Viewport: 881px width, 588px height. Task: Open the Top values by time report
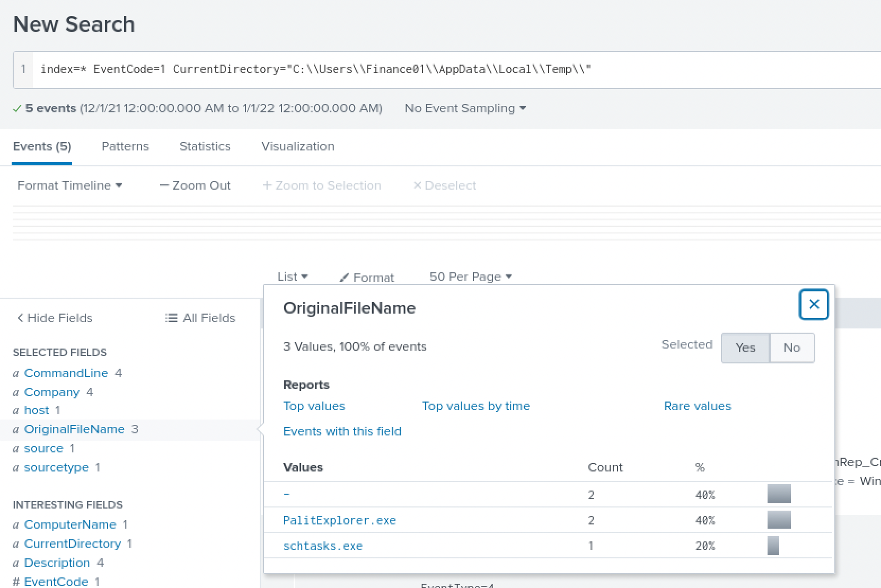pos(476,406)
